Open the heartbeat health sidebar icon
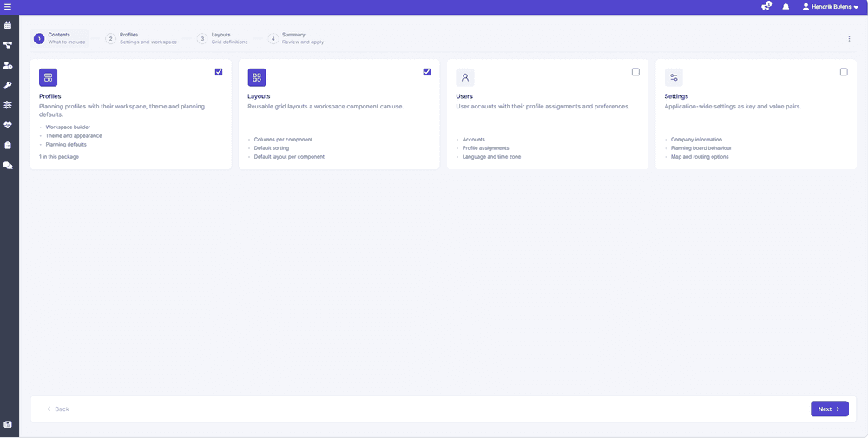Viewport: 868px width, 438px height. click(x=8, y=125)
